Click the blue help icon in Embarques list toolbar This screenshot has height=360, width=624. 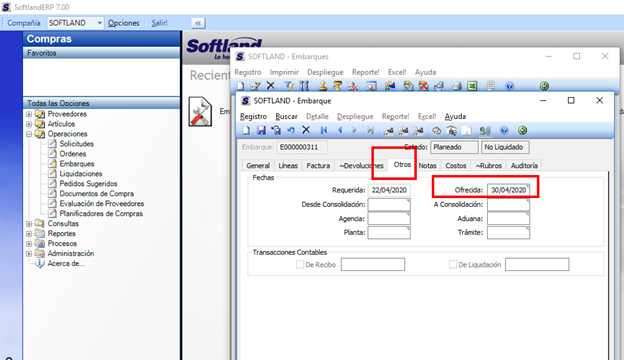click(x=509, y=86)
